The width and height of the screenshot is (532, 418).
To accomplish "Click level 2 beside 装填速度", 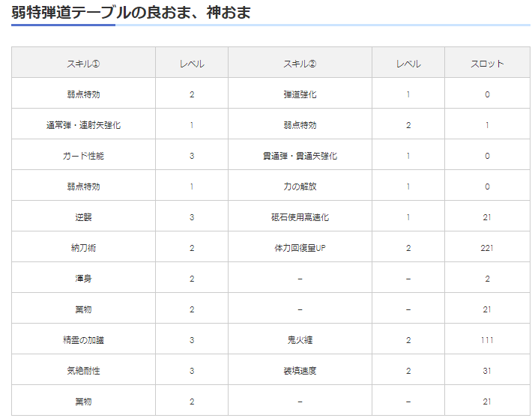I will click(408, 371).
